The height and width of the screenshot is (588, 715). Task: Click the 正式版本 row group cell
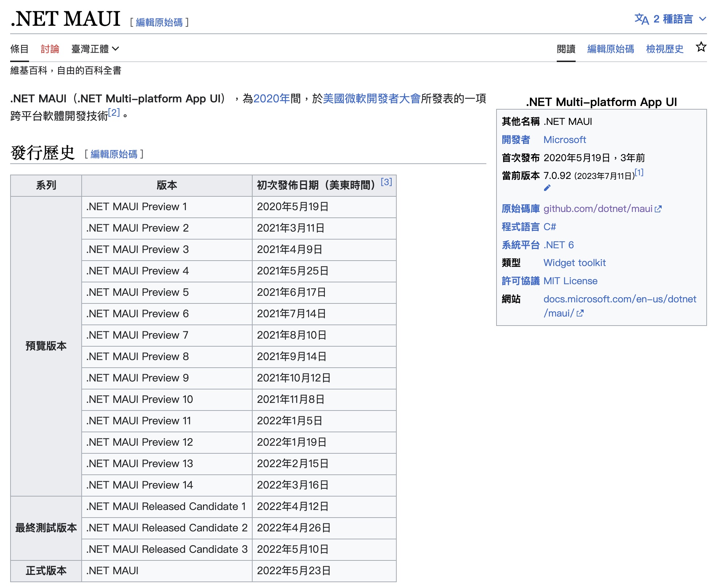point(46,571)
